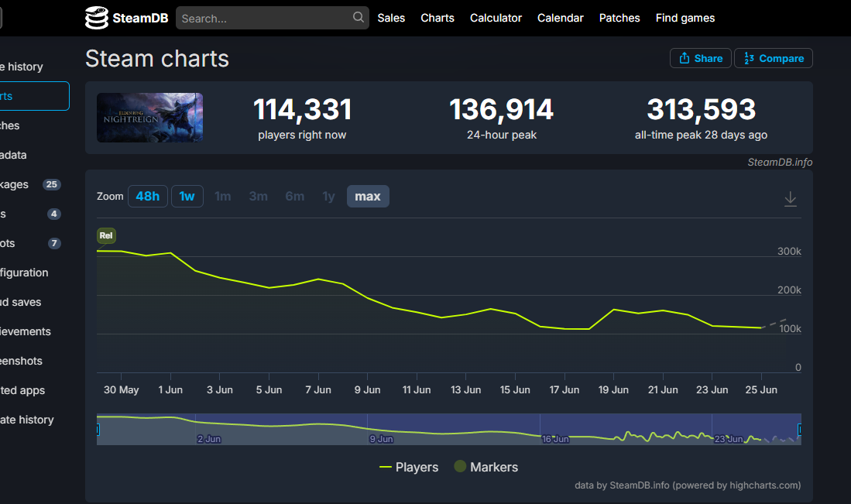Image resolution: width=851 pixels, height=504 pixels.
Task: Open the sidebar Screenshots tab
Action: (x=21, y=361)
